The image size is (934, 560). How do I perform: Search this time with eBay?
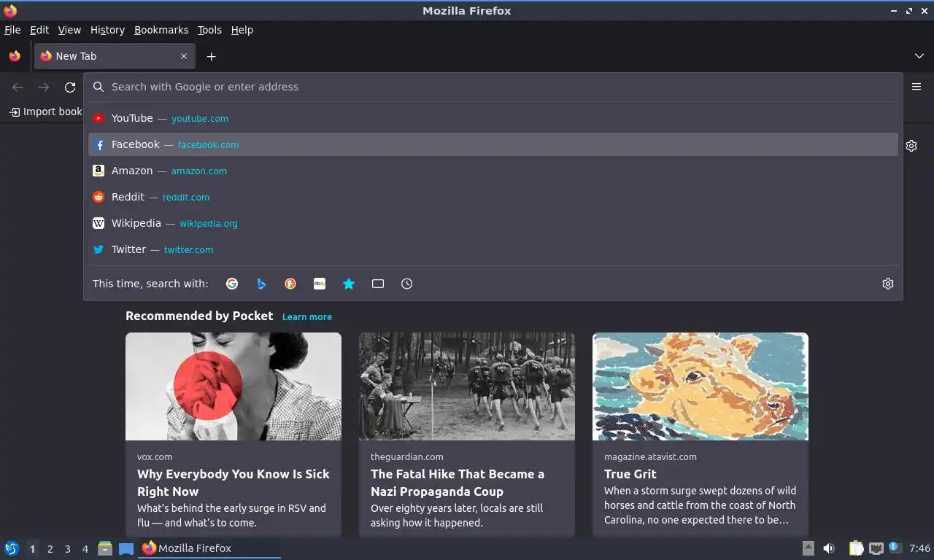[320, 284]
